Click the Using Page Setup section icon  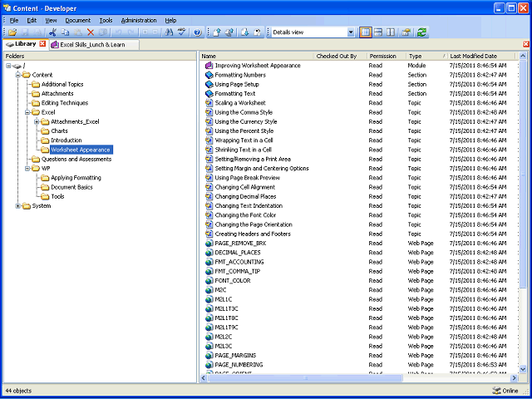click(209, 84)
